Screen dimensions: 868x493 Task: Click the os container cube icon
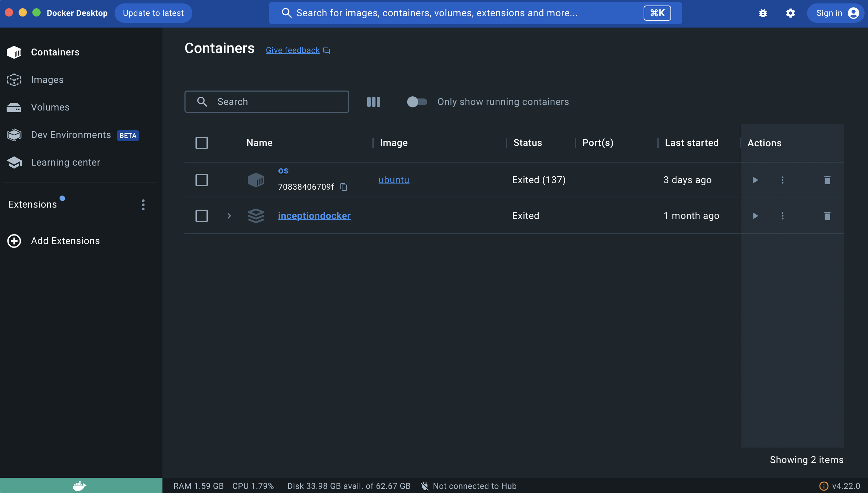click(256, 180)
